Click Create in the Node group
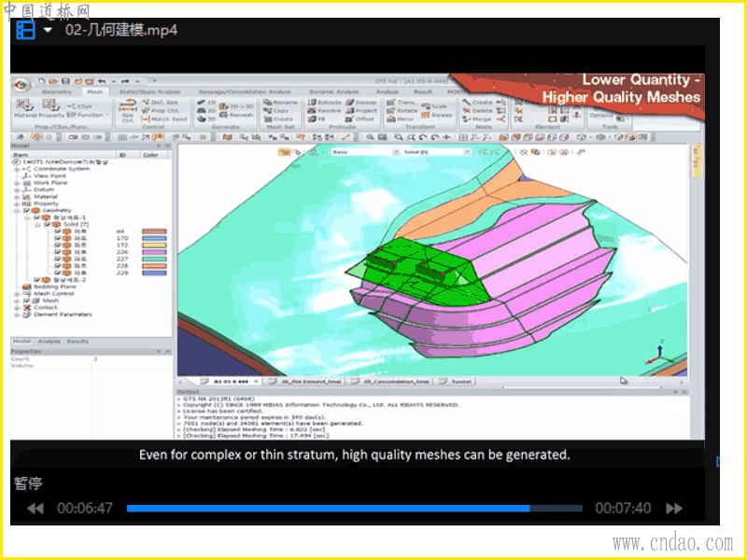This screenshot has width=747, height=560. [x=477, y=102]
